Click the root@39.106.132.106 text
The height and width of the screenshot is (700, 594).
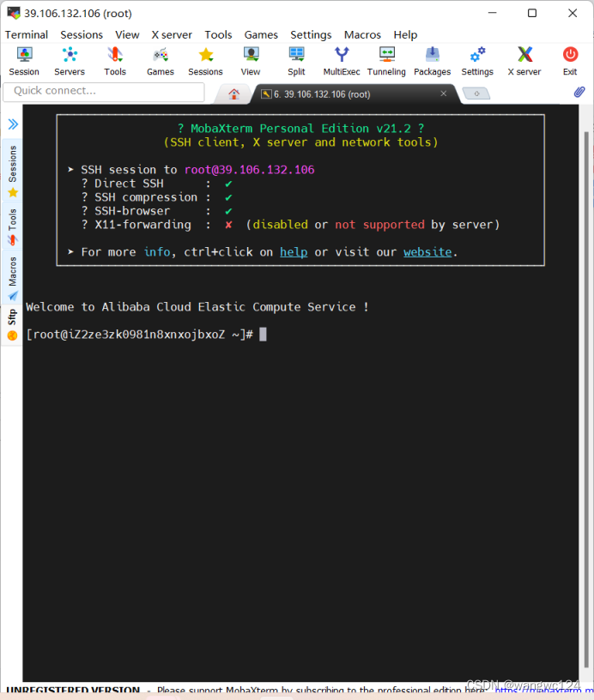tap(249, 170)
